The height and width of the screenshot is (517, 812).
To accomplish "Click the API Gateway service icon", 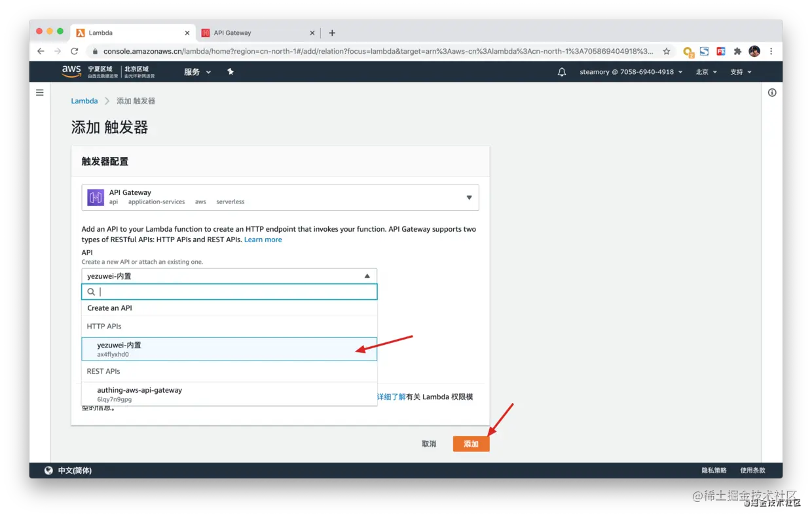I will tap(96, 197).
